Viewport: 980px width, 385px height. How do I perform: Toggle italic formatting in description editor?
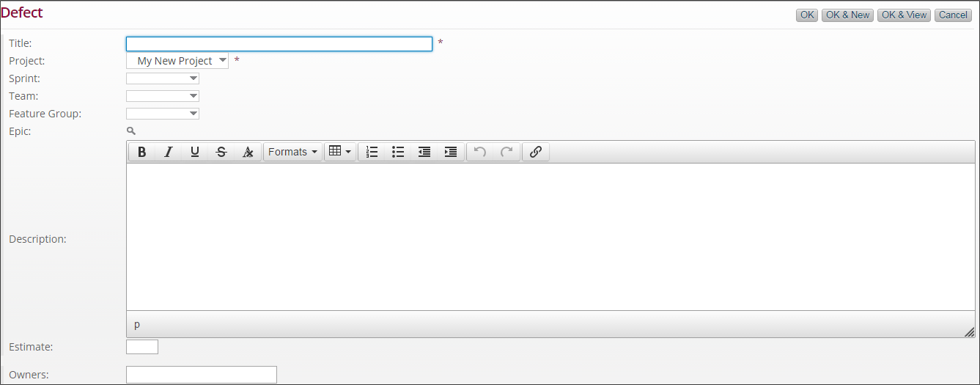169,152
